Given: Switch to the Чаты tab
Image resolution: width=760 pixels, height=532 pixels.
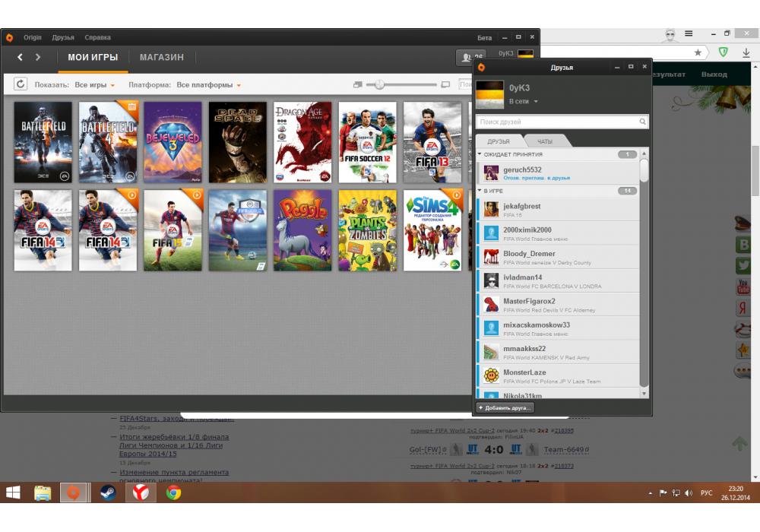Looking at the screenshot, I should click(545, 141).
